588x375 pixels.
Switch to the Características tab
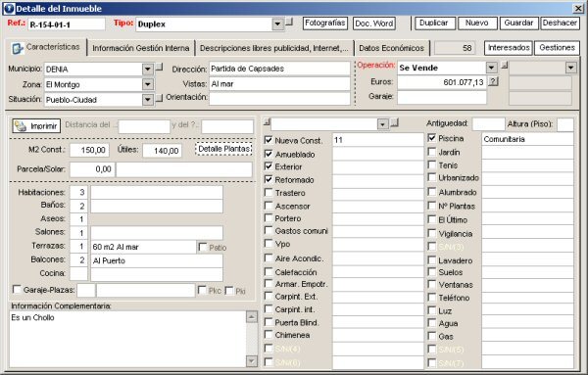click(46, 47)
